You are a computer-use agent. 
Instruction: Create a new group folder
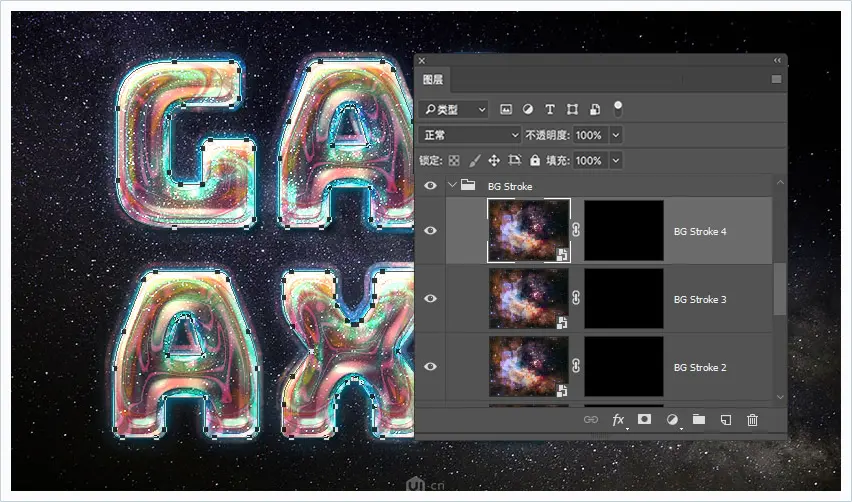[699, 419]
